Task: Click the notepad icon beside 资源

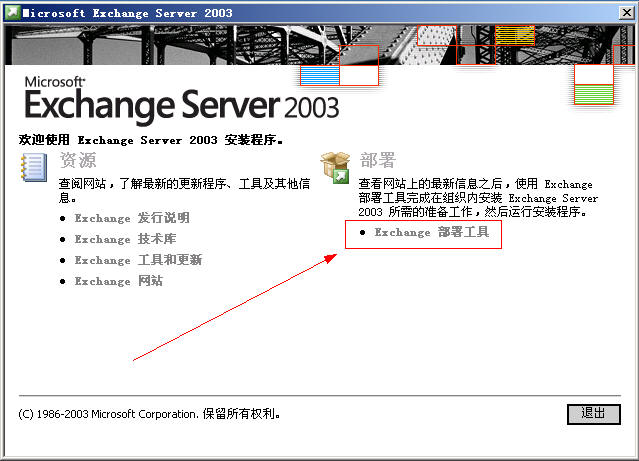Action: [33, 167]
